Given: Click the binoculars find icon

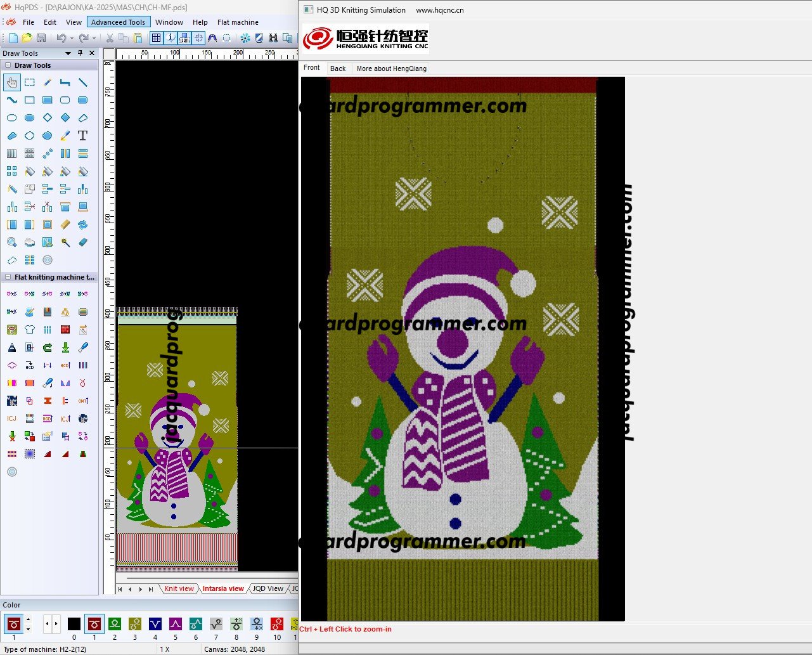Looking at the screenshot, I should pos(273,38).
